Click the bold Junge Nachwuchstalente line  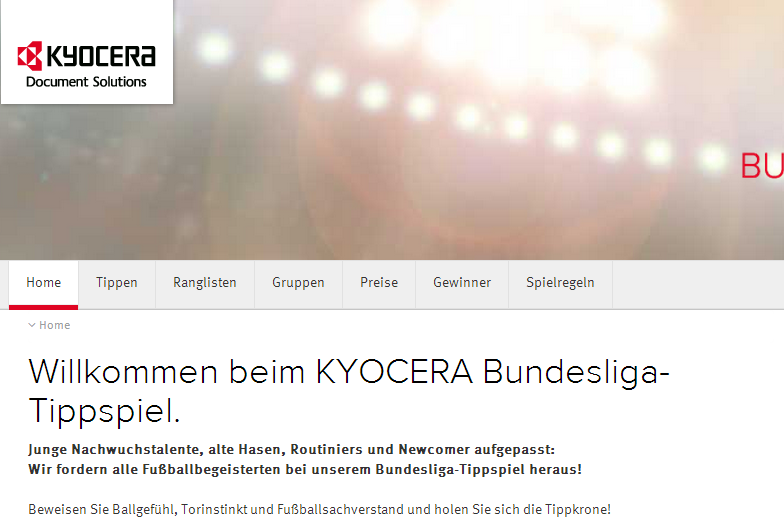click(x=292, y=450)
